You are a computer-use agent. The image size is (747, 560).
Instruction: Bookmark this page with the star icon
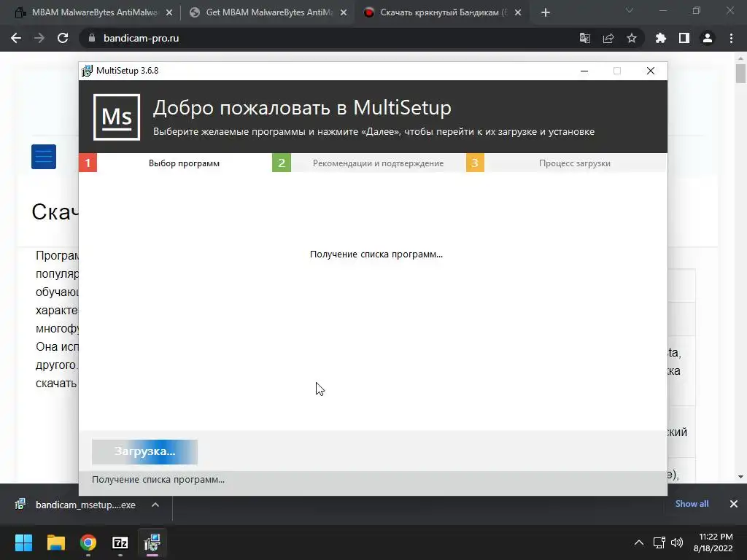coord(632,38)
